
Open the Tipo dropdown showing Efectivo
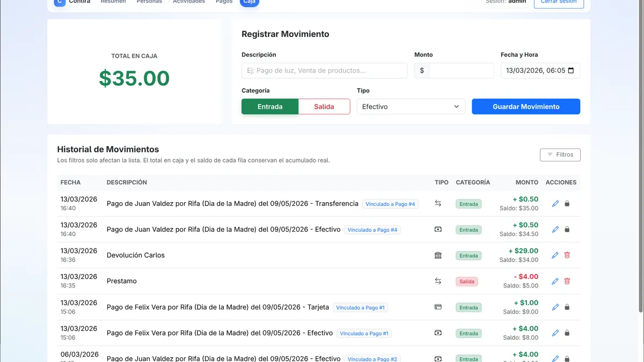pos(411,107)
